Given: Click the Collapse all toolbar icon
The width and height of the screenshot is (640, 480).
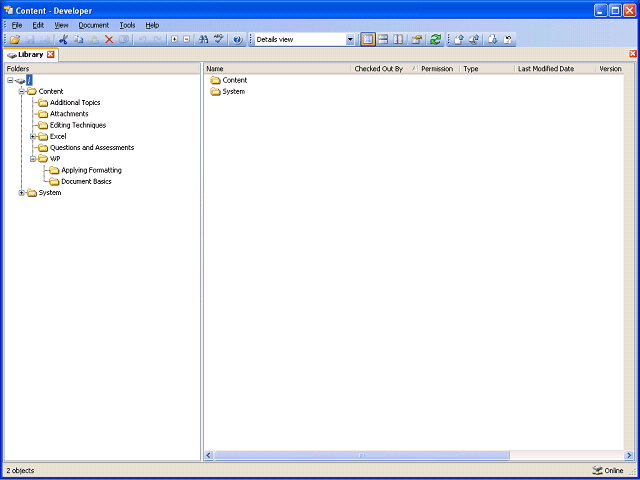Looking at the screenshot, I should pos(187,40).
